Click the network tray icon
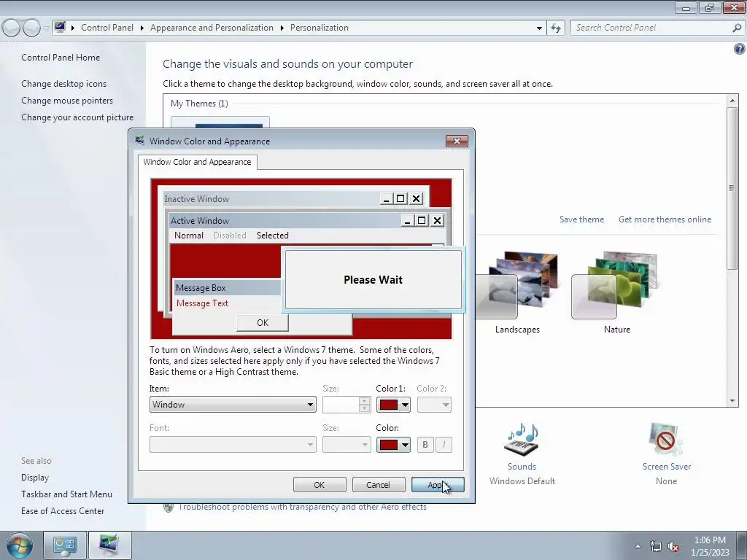This screenshot has height=560, width=747. 656,547
